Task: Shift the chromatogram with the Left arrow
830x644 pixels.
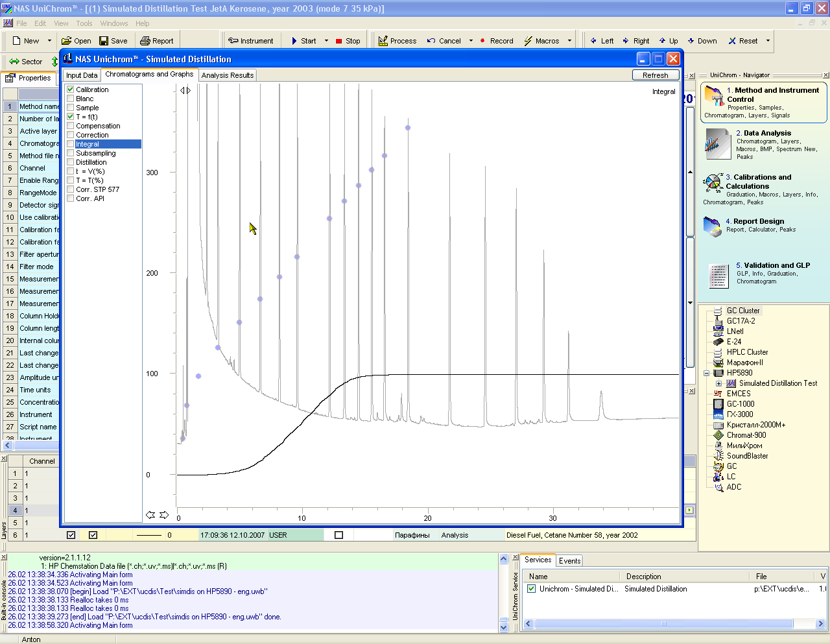Action: coord(593,41)
